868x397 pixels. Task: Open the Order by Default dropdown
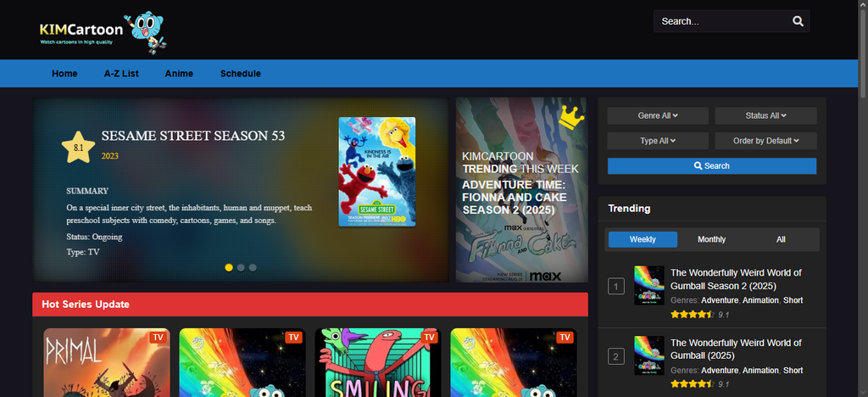pyautogui.click(x=765, y=141)
